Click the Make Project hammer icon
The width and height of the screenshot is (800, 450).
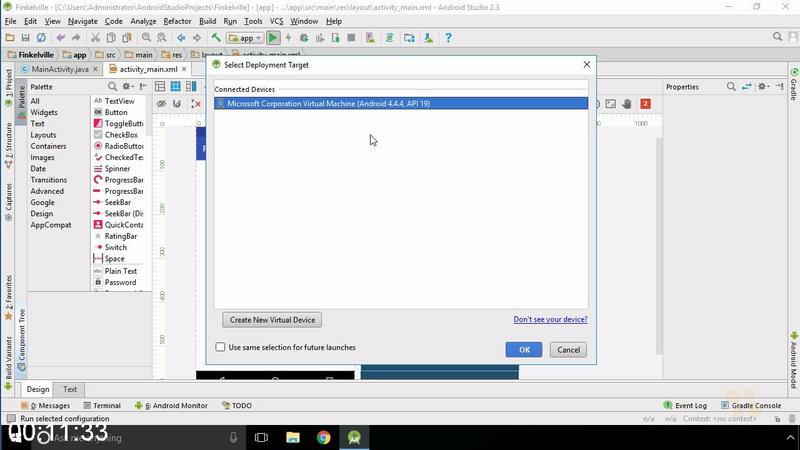tap(216, 38)
